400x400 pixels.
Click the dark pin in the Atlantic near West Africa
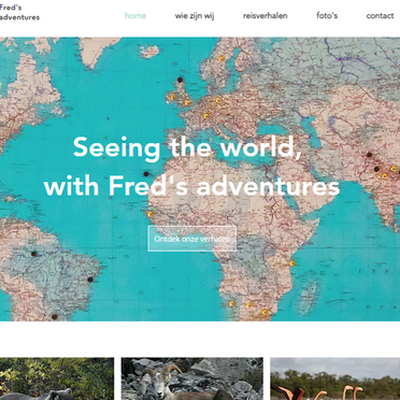(146, 174)
